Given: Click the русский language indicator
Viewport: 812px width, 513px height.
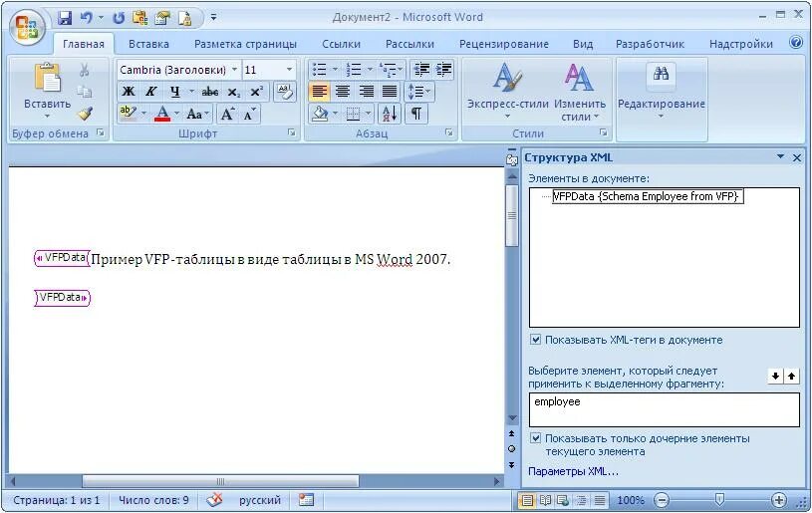Looking at the screenshot, I should point(259,500).
